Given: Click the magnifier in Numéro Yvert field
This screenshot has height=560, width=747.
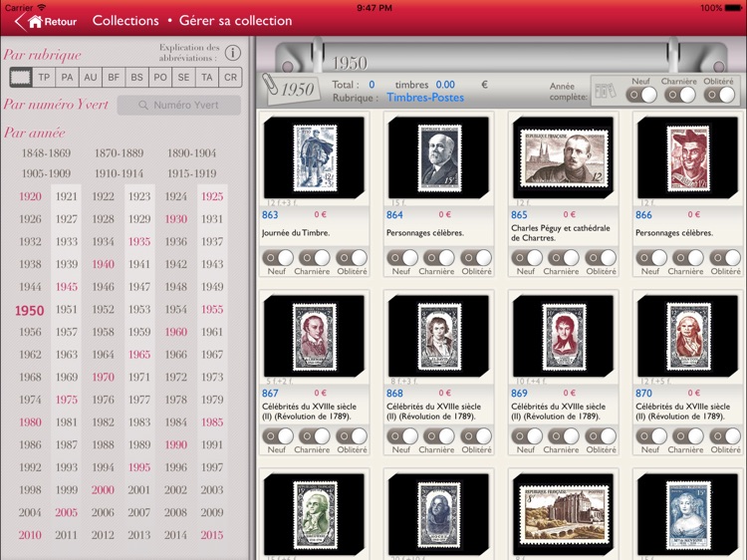Looking at the screenshot, I should coord(142,105).
